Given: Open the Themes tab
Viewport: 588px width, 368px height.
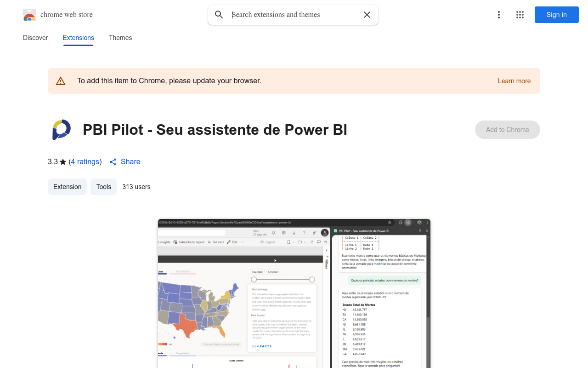Looking at the screenshot, I should click(x=120, y=38).
